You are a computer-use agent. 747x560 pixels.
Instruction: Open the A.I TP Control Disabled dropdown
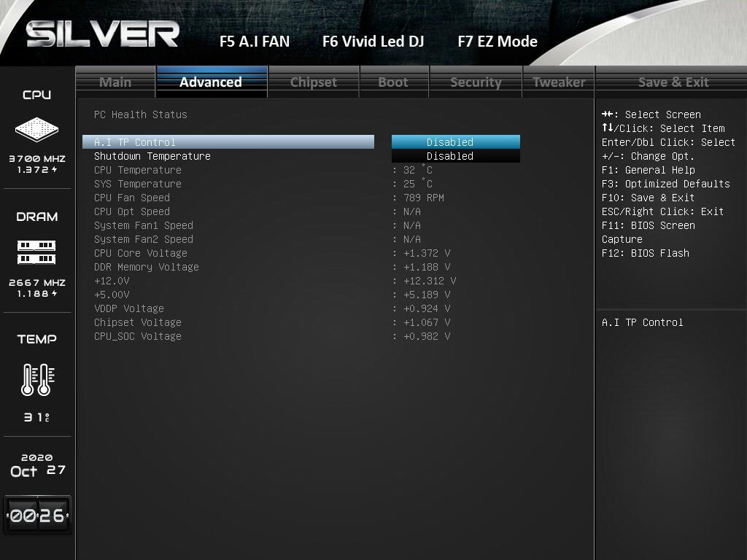455,142
